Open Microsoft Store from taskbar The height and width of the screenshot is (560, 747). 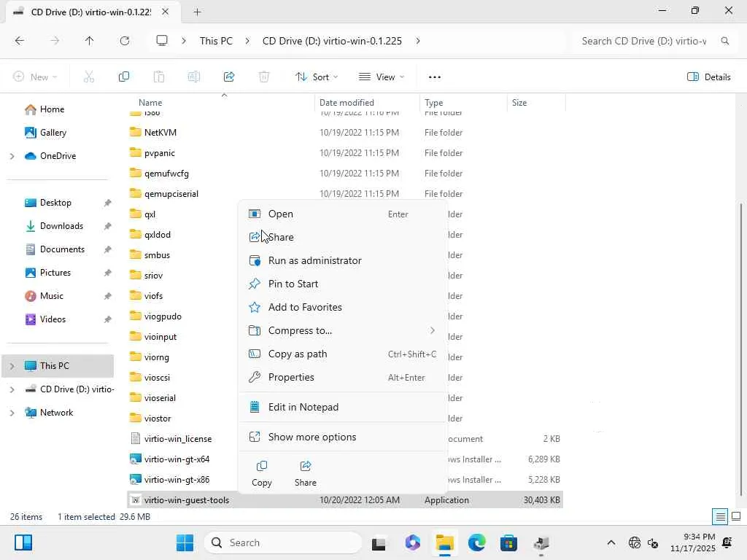point(508,542)
